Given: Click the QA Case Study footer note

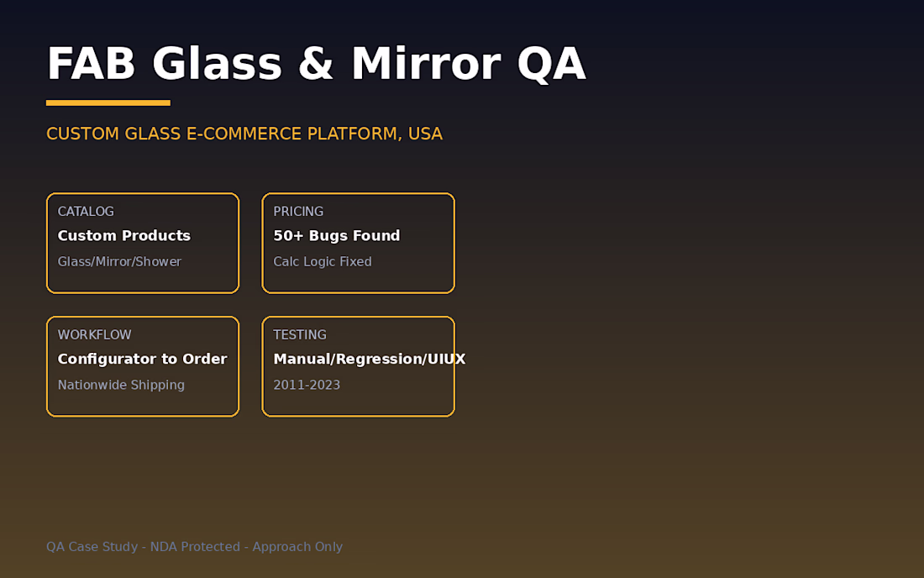Looking at the screenshot, I should tap(195, 547).
